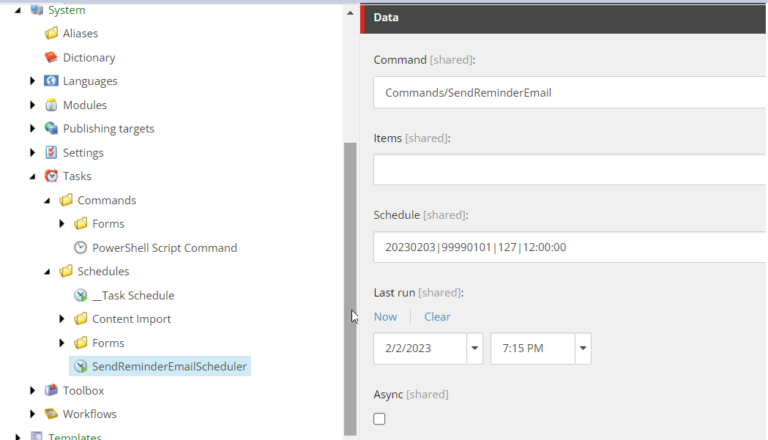The image size is (768, 440).
Task: Click the Dictionary book icon
Action: (51, 57)
